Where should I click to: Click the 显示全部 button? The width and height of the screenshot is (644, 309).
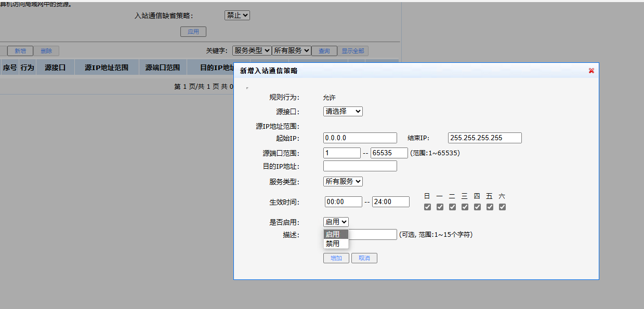353,51
